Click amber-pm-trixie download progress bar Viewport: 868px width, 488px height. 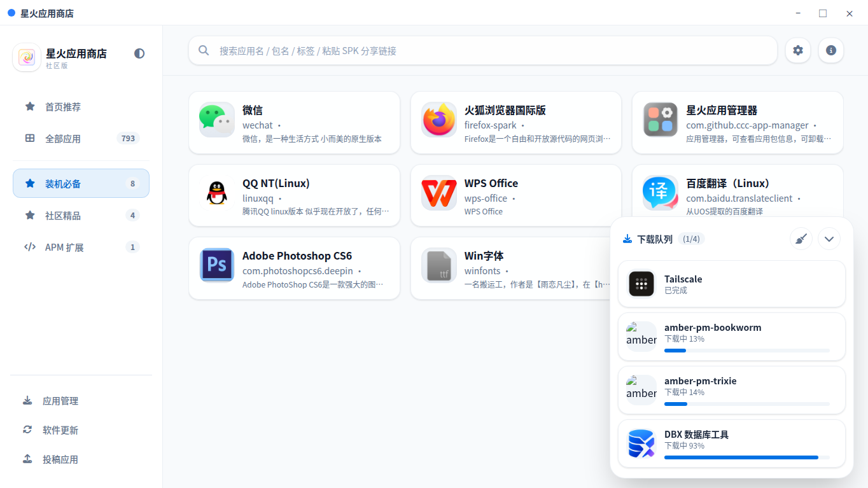point(747,404)
